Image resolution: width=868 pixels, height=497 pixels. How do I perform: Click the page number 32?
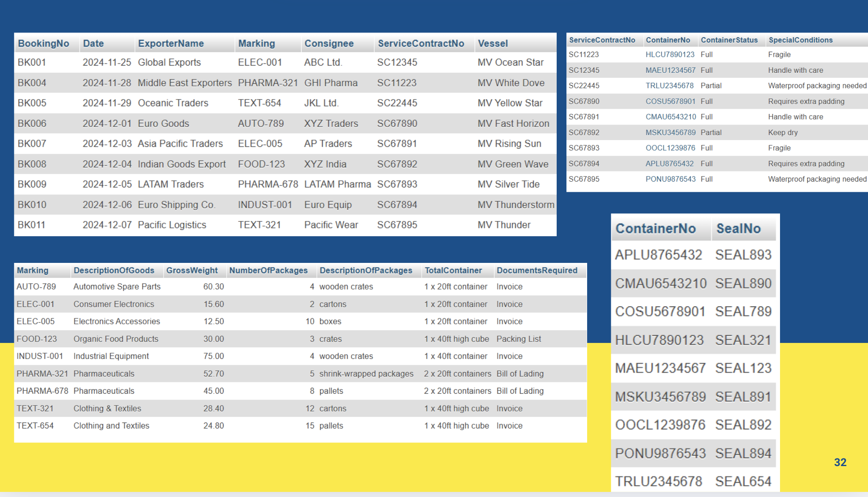(x=841, y=463)
